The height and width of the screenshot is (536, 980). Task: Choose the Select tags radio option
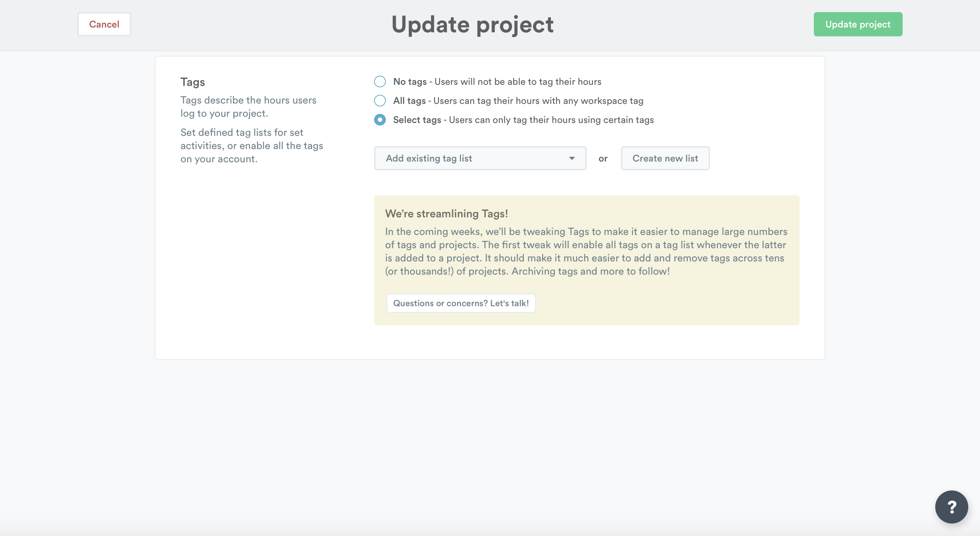click(x=380, y=120)
